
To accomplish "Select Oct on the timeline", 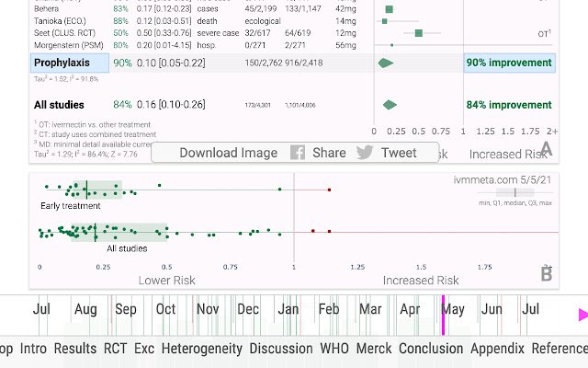I will pyautogui.click(x=165, y=309).
